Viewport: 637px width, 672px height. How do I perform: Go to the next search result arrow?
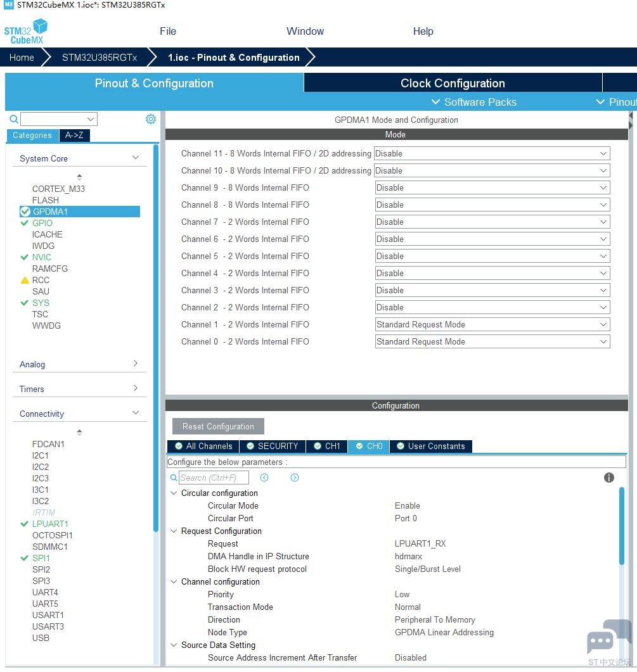(x=294, y=478)
